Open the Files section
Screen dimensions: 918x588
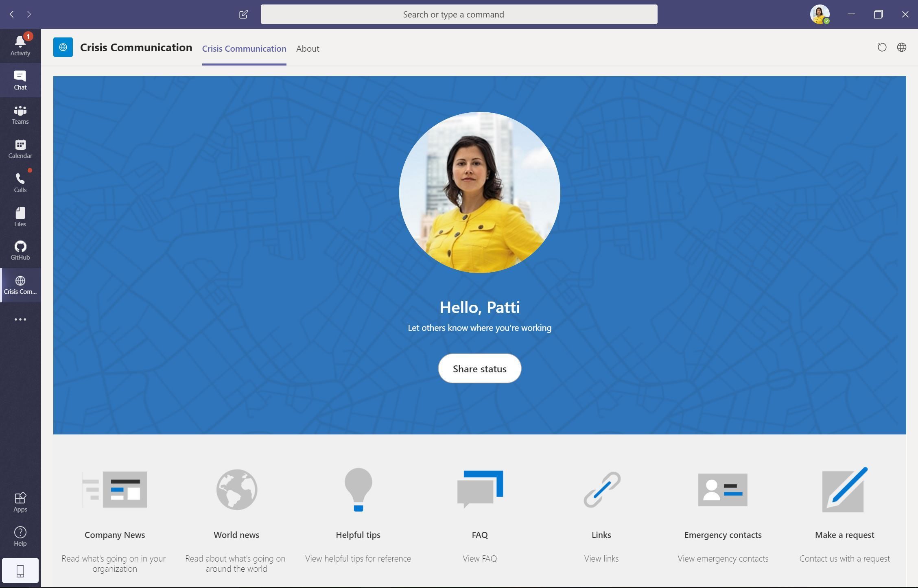(x=20, y=217)
